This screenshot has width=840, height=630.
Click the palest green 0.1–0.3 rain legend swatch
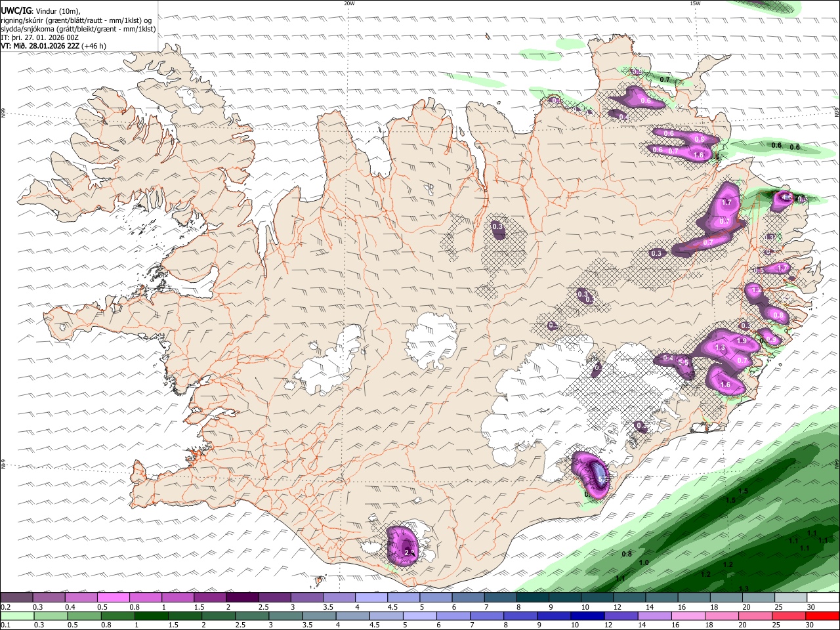coord(18,616)
